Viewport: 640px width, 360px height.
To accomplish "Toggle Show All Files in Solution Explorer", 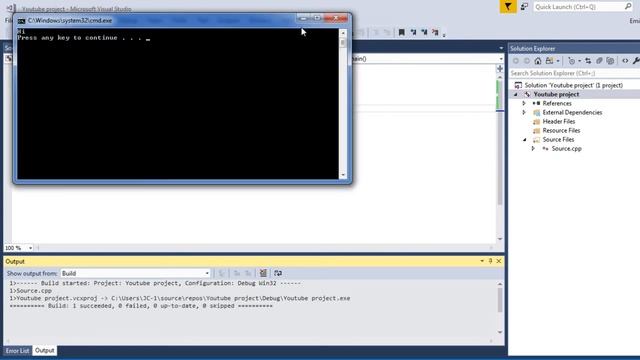I will 610,61.
